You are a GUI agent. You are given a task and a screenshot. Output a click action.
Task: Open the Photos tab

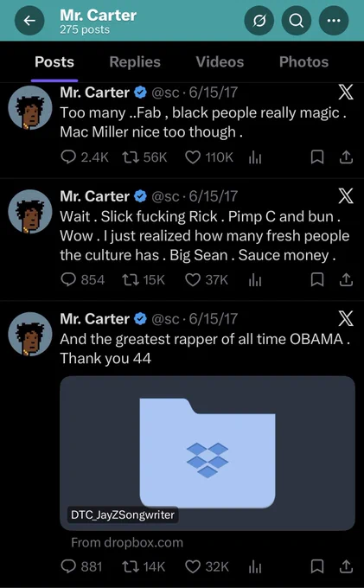coord(303,62)
